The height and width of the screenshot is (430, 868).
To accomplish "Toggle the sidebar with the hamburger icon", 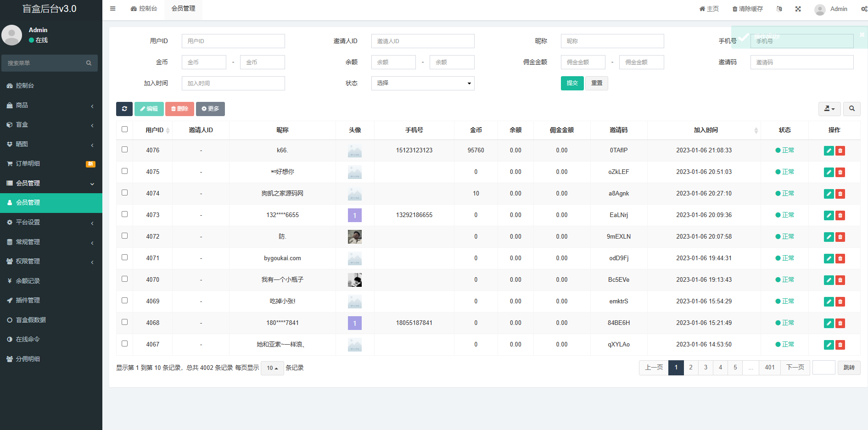I will 113,9.
